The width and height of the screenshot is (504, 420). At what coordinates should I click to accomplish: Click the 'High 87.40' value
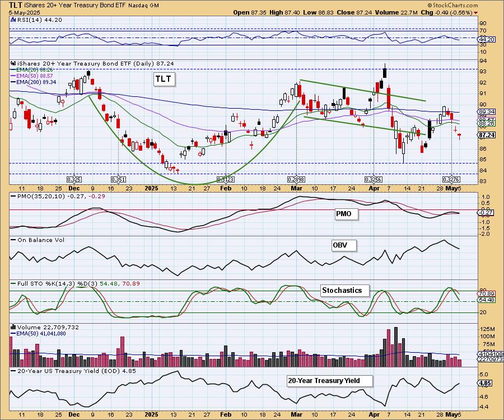(285, 12)
